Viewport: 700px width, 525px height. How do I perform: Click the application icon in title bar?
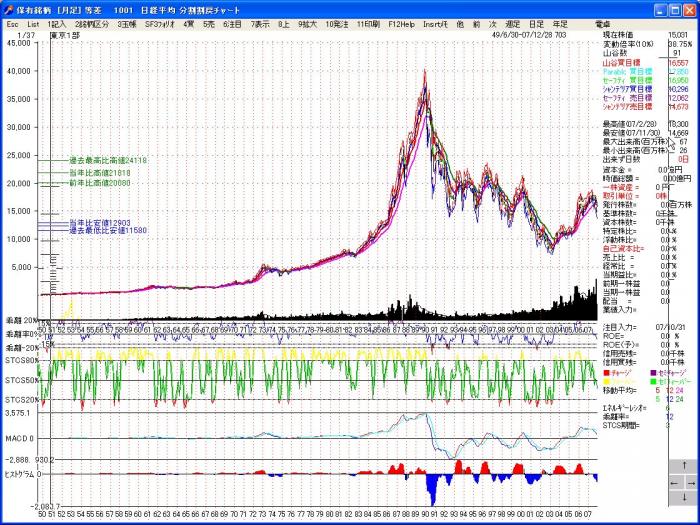[8, 8]
